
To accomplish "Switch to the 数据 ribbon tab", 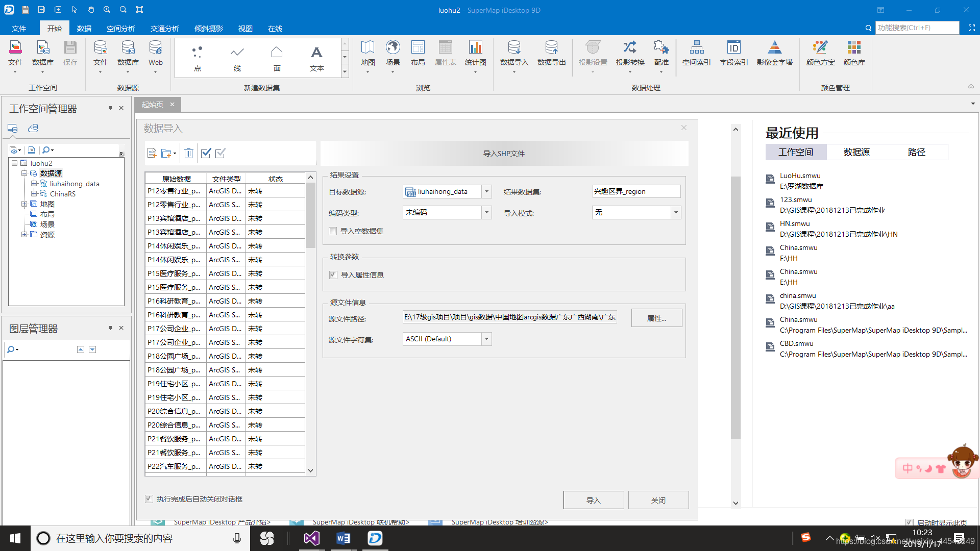I will [84, 29].
